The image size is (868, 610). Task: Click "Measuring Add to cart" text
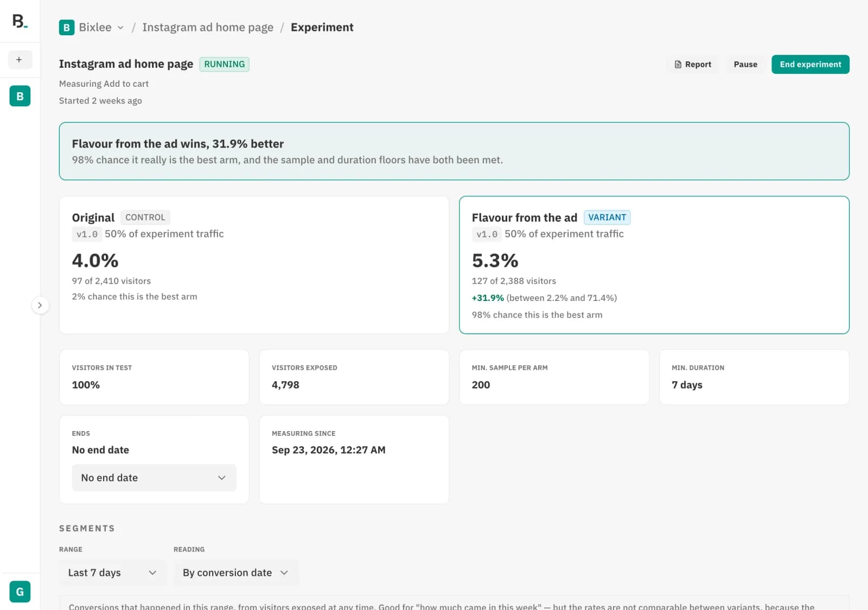click(x=104, y=84)
